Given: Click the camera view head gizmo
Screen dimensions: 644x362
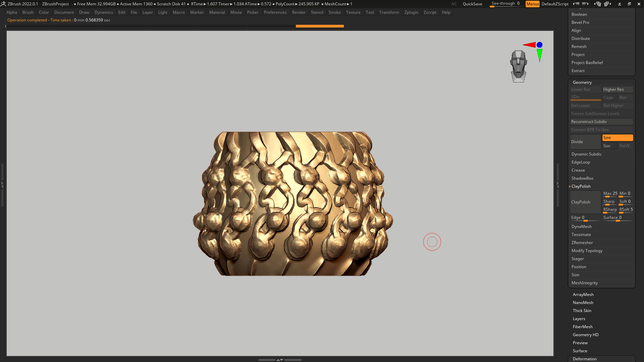Looking at the screenshot, I should pos(519,66).
